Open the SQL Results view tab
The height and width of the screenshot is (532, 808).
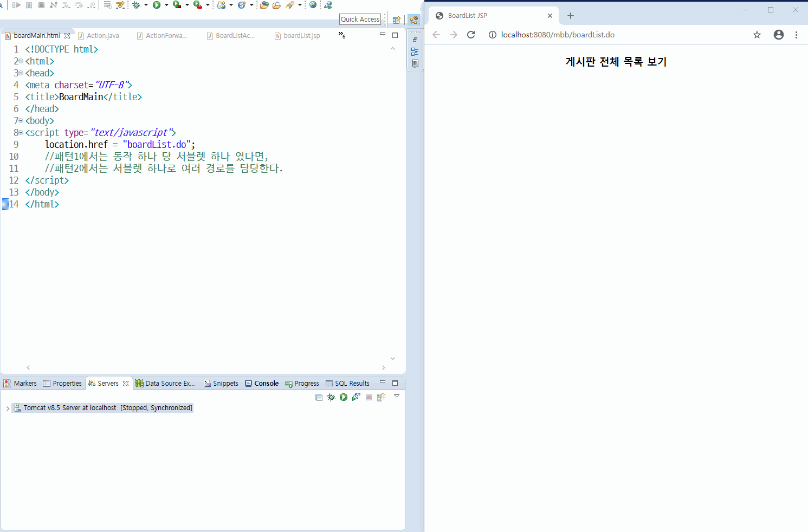pyautogui.click(x=347, y=383)
